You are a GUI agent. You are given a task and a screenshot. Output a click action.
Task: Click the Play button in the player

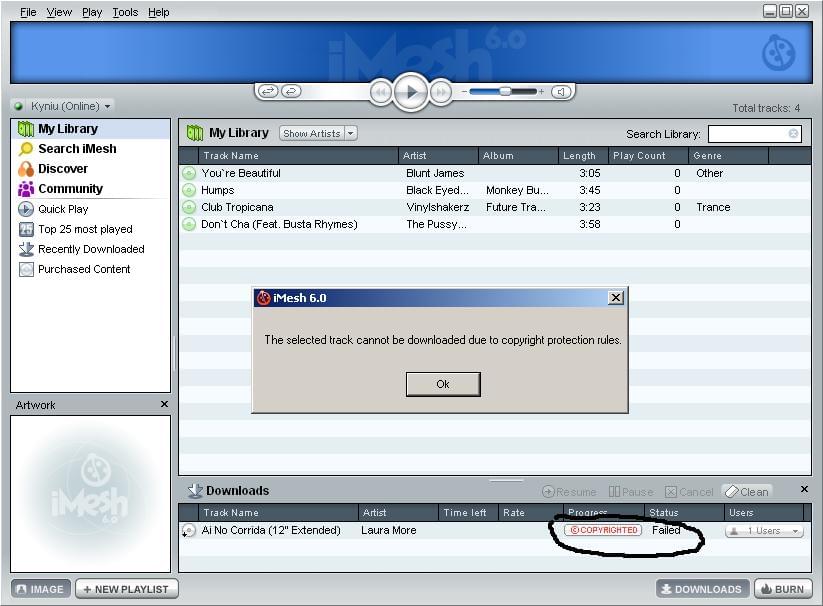410,92
